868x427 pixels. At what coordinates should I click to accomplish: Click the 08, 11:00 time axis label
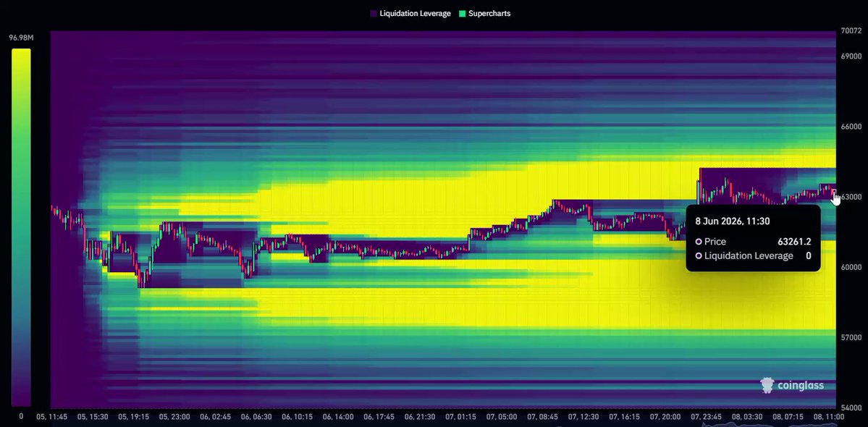tap(828, 416)
